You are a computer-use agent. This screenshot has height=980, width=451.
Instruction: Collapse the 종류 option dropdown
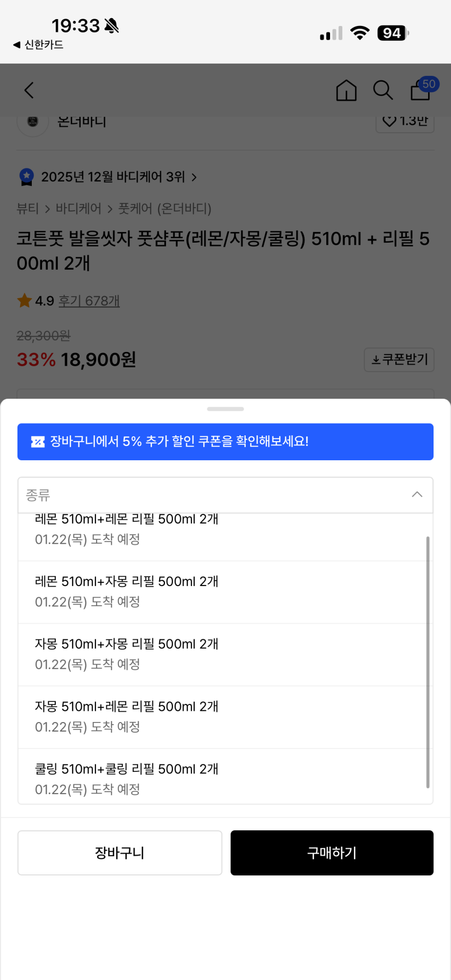(x=417, y=495)
